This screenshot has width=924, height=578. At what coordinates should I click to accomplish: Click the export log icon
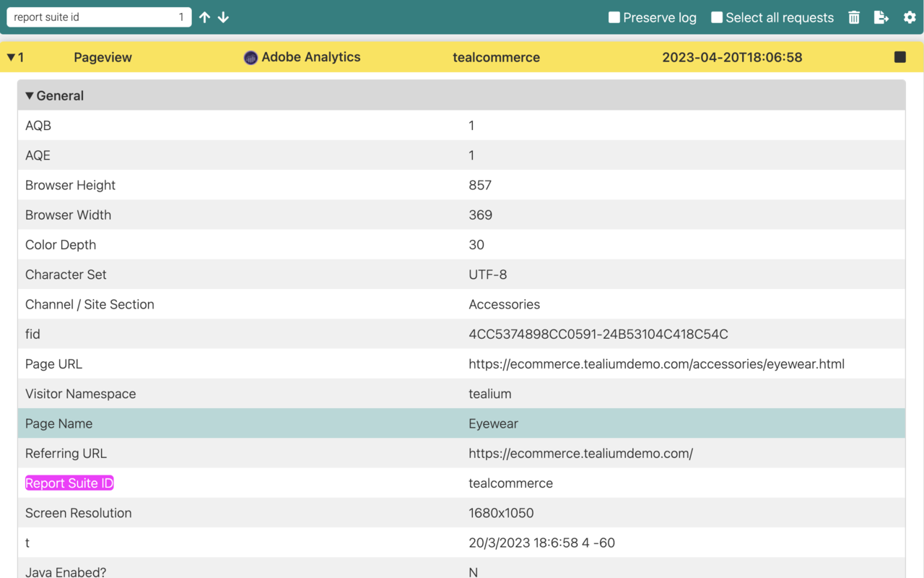881,17
